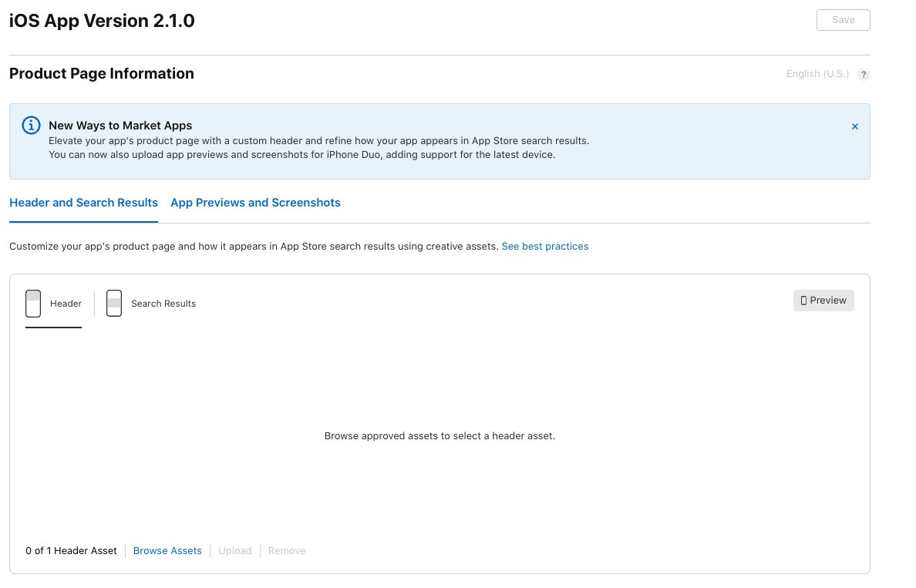Click the info icon in the banner
The height and width of the screenshot is (588, 916).
31,125
